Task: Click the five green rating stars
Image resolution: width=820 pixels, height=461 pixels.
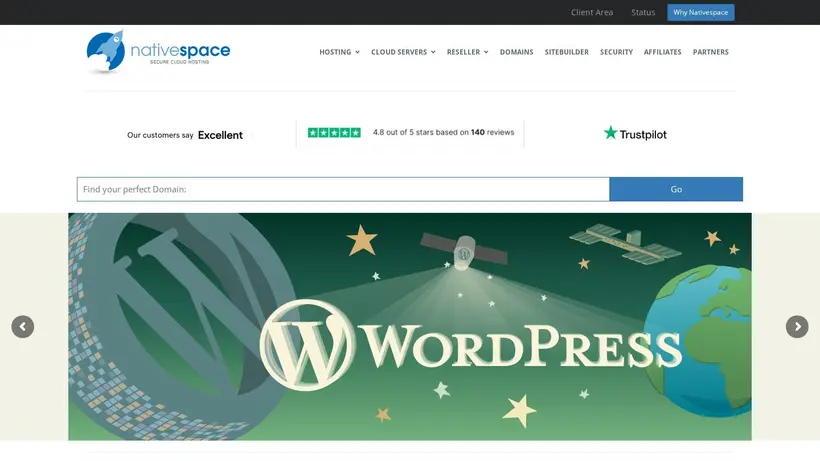Action: tap(334, 133)
